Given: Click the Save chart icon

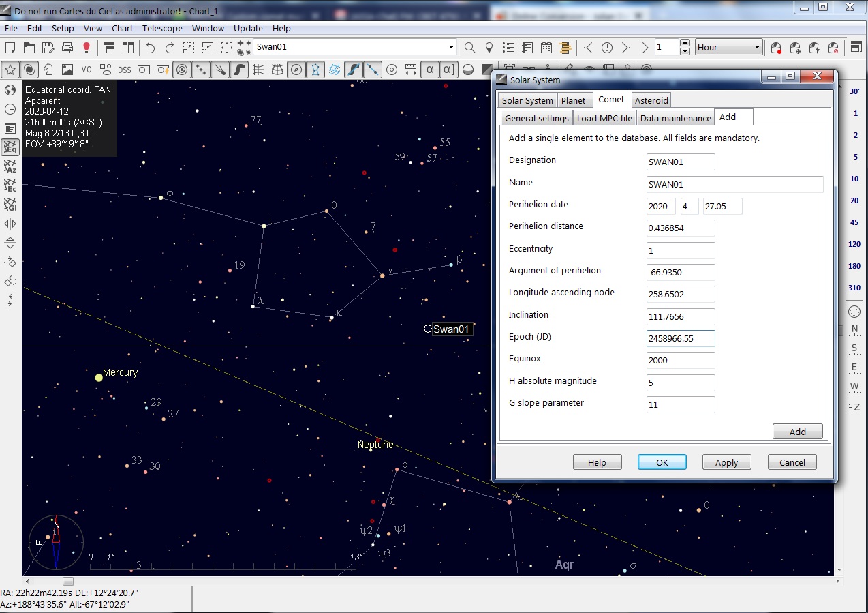Looking at the screenshot, I should pos(48,48).
